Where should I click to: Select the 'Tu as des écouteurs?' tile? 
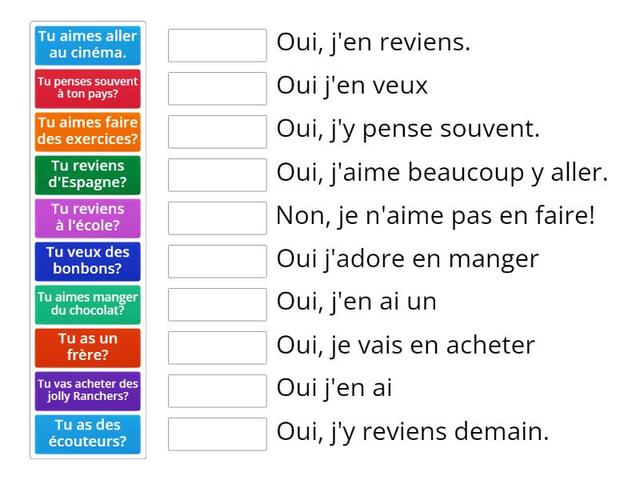point(88,433)
